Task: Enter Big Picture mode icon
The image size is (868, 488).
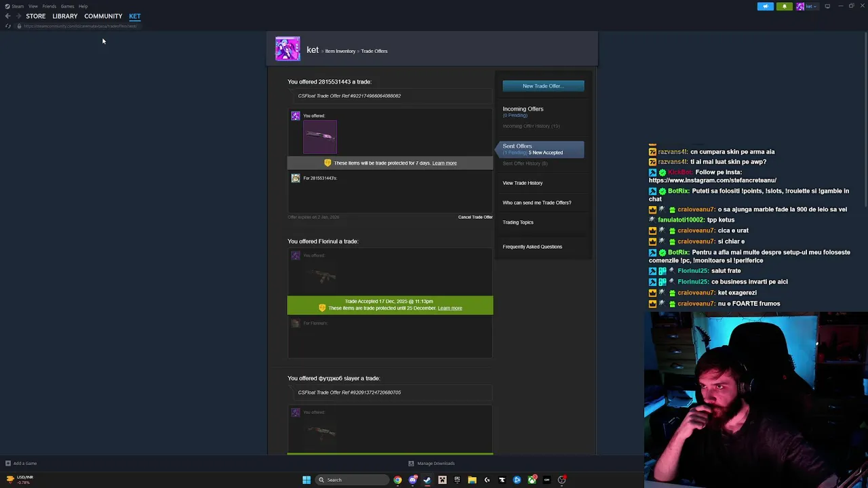Action: click(827, 6)
